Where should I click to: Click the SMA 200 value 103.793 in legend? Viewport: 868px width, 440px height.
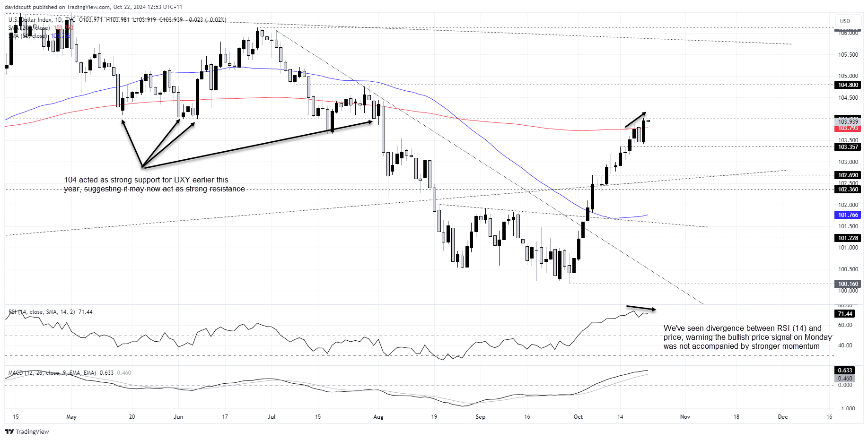pos(64,28)
